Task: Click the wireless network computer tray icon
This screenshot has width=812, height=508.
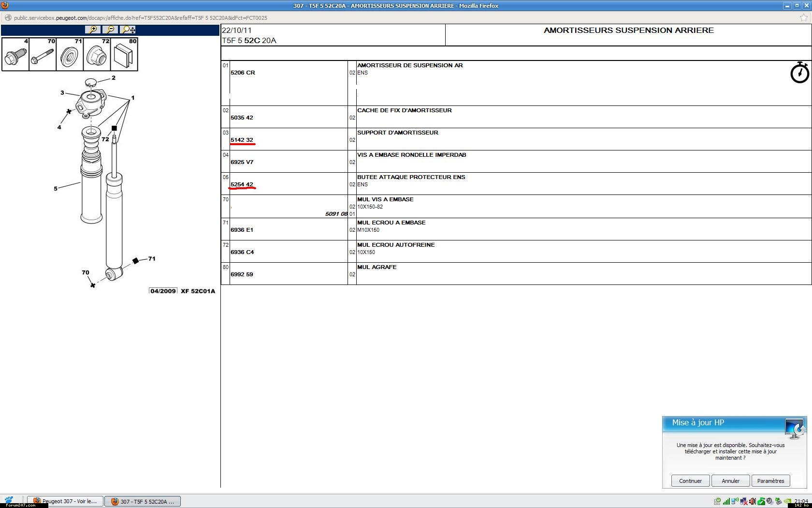Action: [735, 501]
